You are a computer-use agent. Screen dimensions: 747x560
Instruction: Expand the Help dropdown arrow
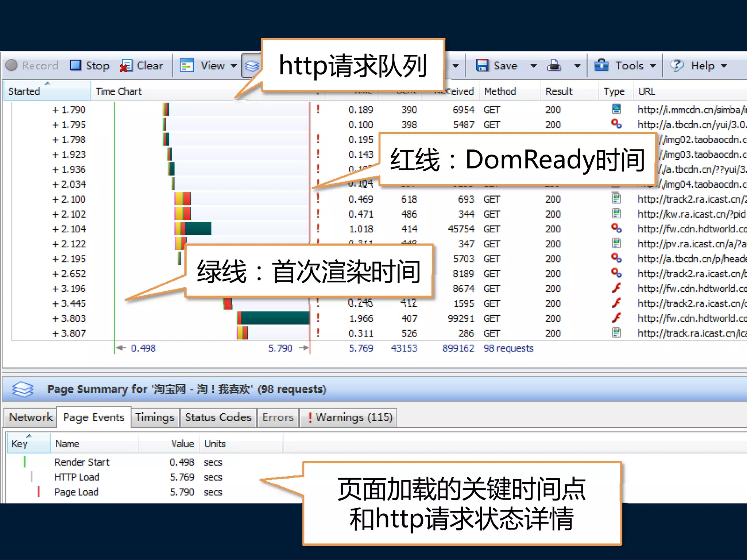724,66
